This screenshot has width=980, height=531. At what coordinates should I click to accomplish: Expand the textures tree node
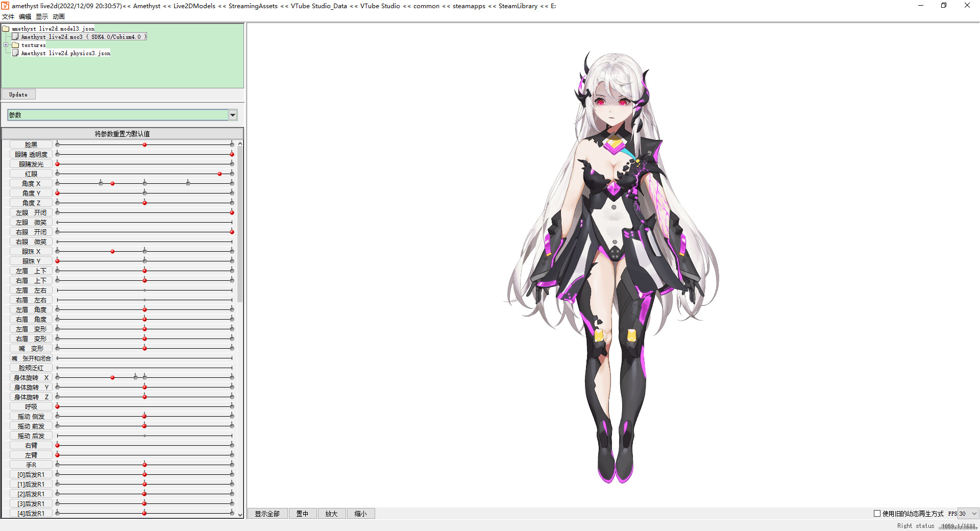(x=6, y=45)
